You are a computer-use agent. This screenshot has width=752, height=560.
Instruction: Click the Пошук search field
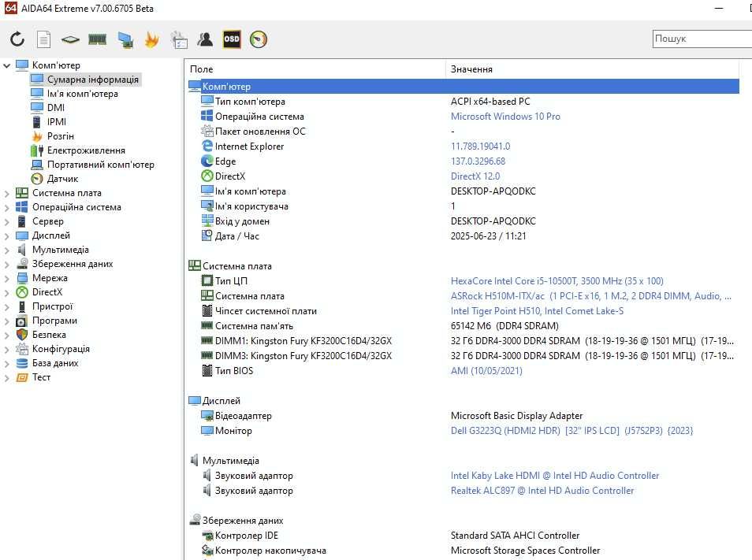(702, 39)
